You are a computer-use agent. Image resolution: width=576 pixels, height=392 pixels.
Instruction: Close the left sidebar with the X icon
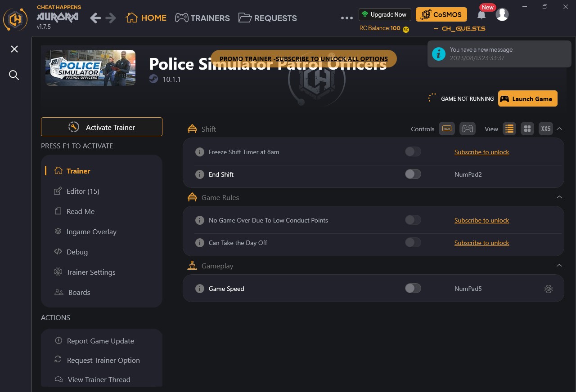[x=14, y=49]
